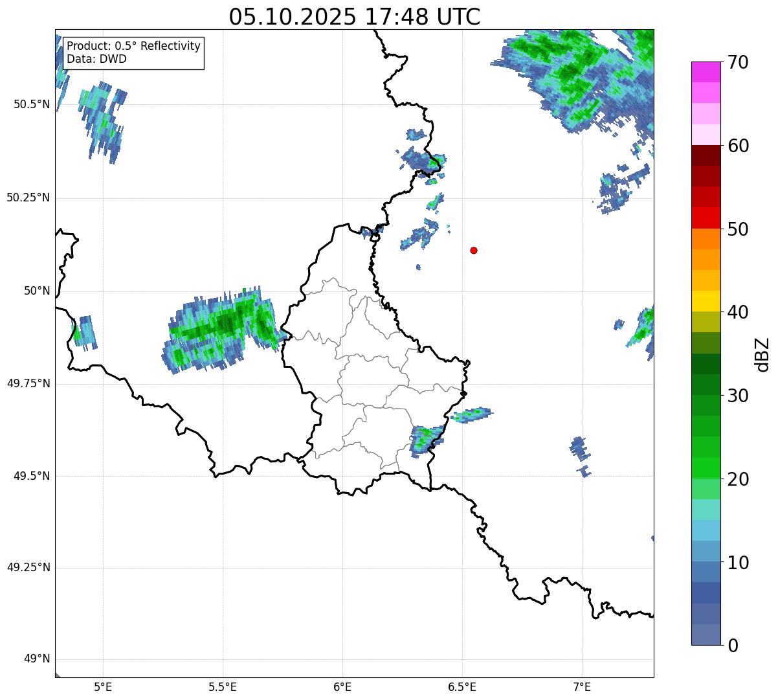
Task: Click the magenta top swatch of colorbar
Action: click(706, 72)
